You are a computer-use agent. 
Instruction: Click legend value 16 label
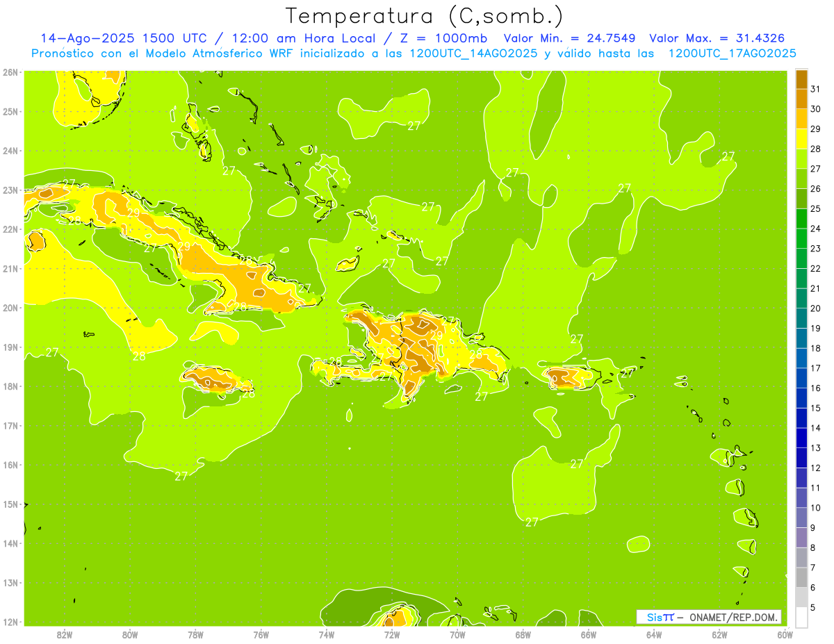pyautogui.click(x=815, y=388)
